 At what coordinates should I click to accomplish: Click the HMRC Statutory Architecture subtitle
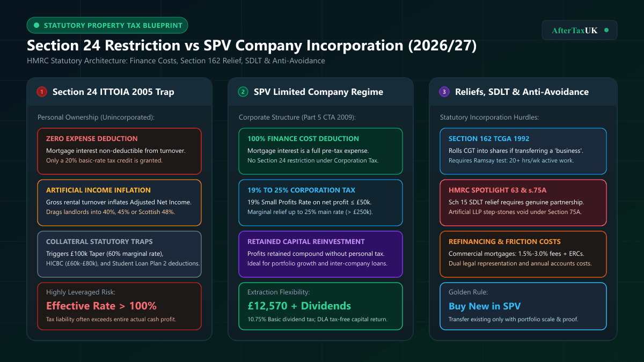[x=176, y=61]
